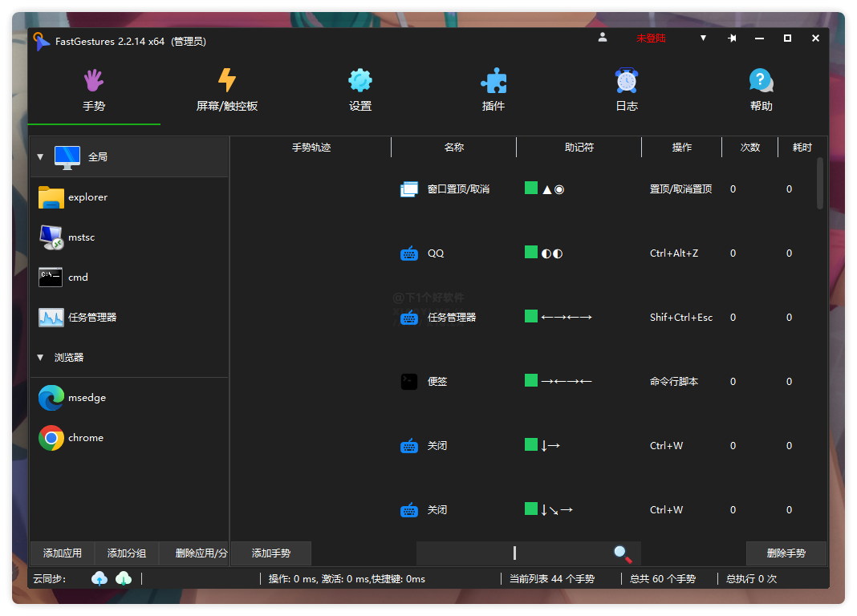Select the 全局 monitor icon

coord(67,157)
